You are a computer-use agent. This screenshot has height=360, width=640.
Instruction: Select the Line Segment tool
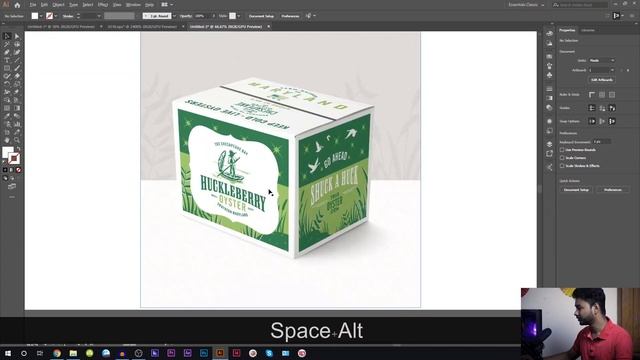17,60
